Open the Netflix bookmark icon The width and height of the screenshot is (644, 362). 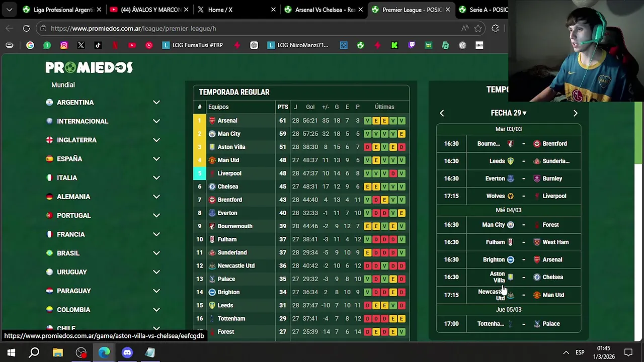point(115,45)
